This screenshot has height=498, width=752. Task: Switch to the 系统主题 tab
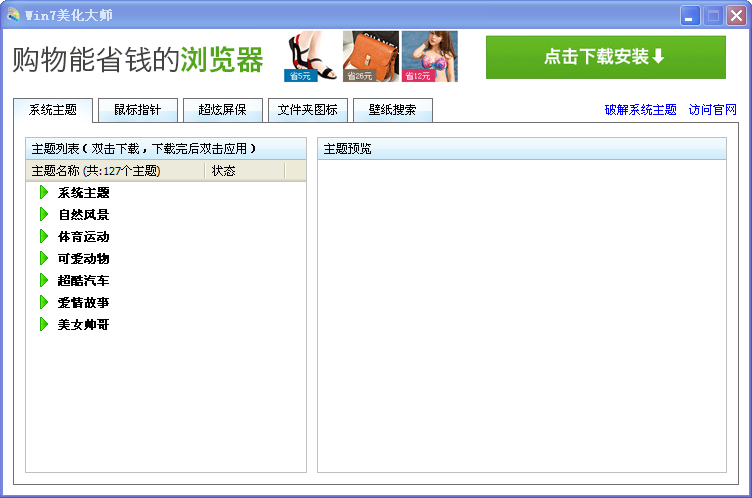pos(53,110)
